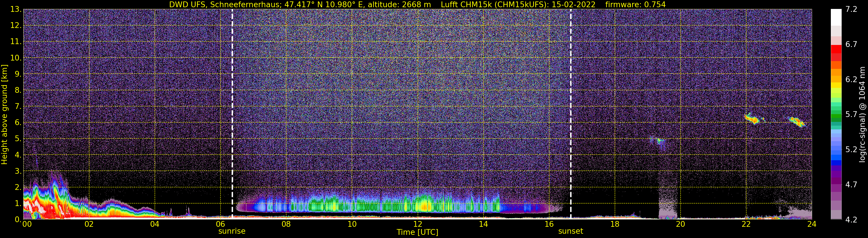Click the height axis tick '5.'
868x238 pixels.
18,139
